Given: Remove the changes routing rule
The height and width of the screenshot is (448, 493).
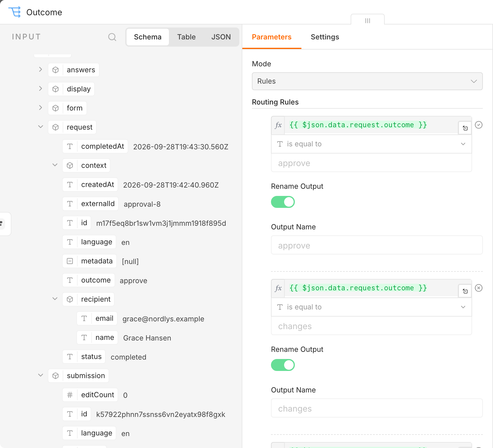Looking at the screenshot, I should 479,288.
